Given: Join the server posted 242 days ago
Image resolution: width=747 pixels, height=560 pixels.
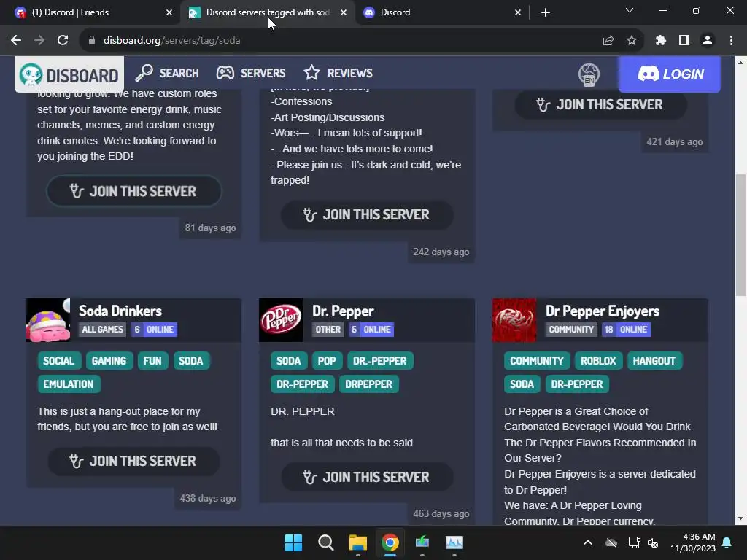Looking at the screenshot, I should click(x=368, y=215).
